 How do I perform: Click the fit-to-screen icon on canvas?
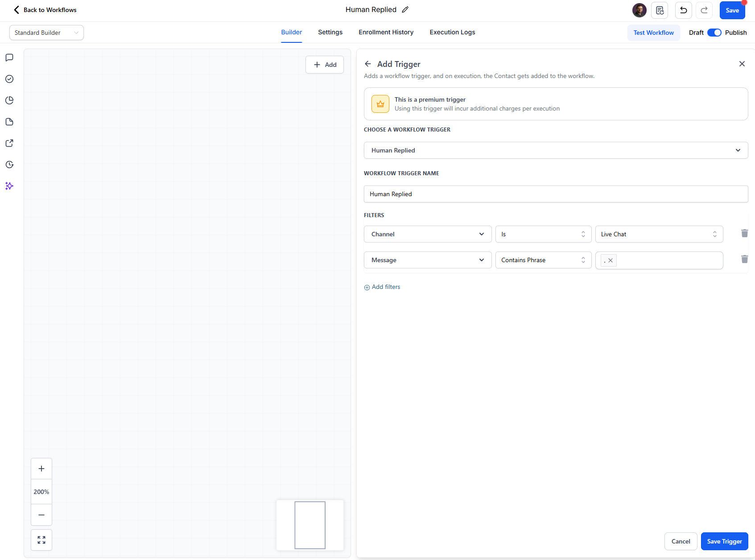[x=41, y=540]
